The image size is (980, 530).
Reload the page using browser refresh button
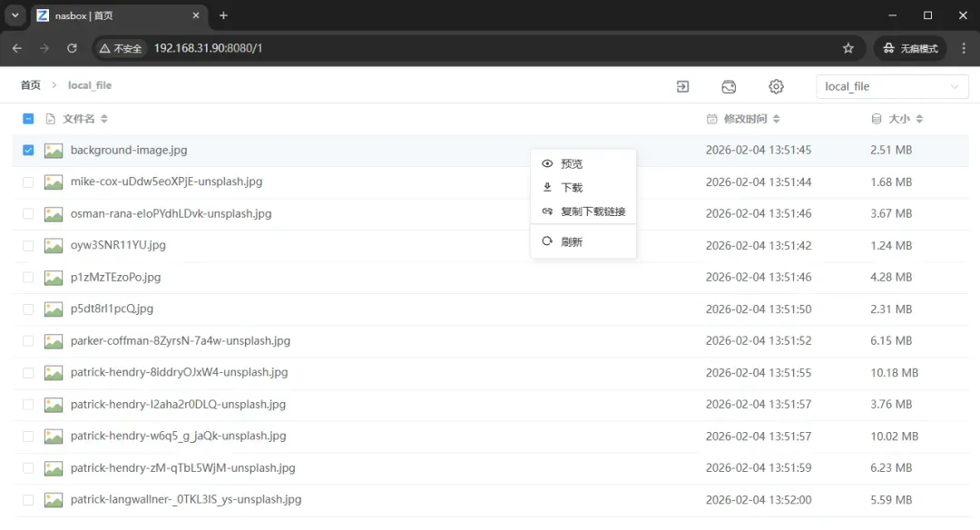pyautogui.click(x=71, y=48)
